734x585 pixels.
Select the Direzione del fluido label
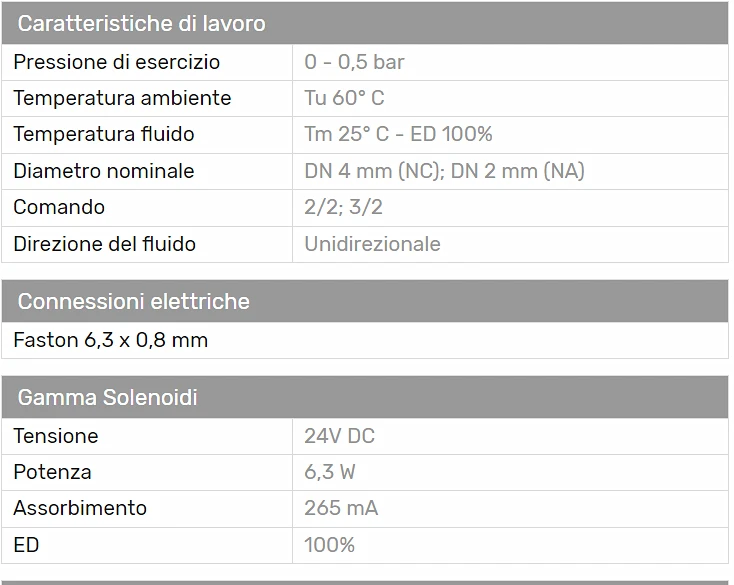104,244
